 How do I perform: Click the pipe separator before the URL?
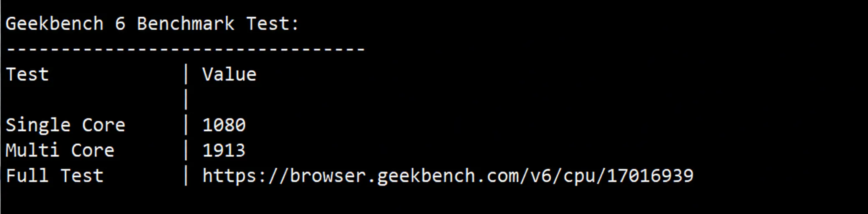point(186,176)
